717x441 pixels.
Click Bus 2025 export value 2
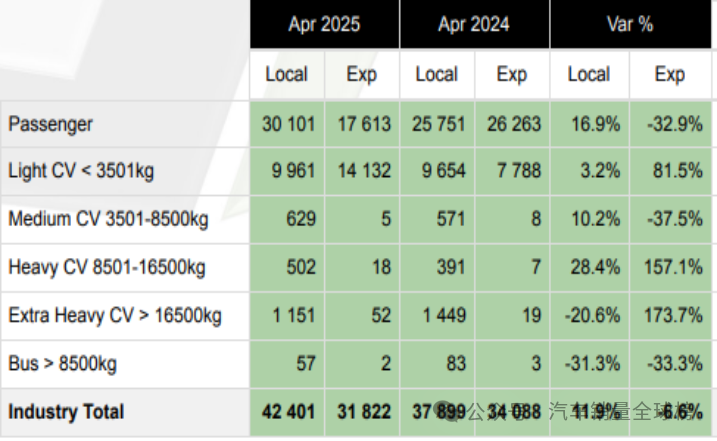[x=386, y=364]
